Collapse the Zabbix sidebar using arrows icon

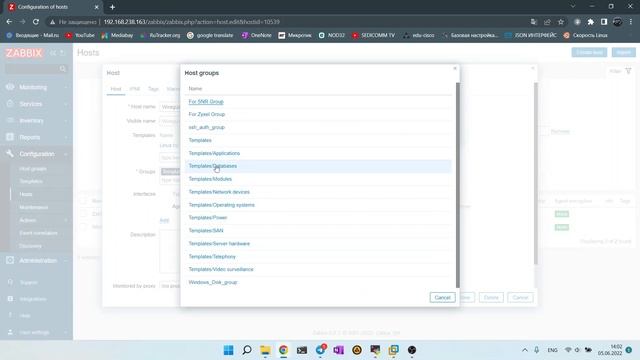(x=53, y=53)
